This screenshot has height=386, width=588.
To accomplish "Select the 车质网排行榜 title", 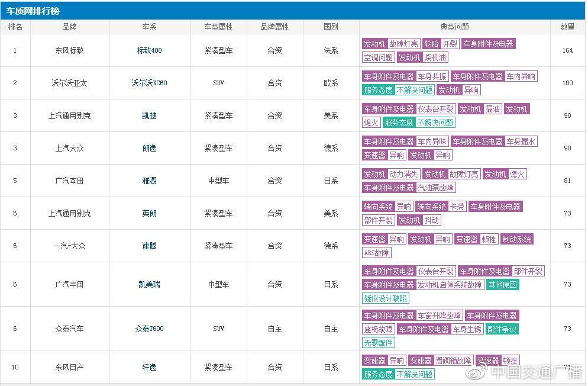I will point(33,11).
